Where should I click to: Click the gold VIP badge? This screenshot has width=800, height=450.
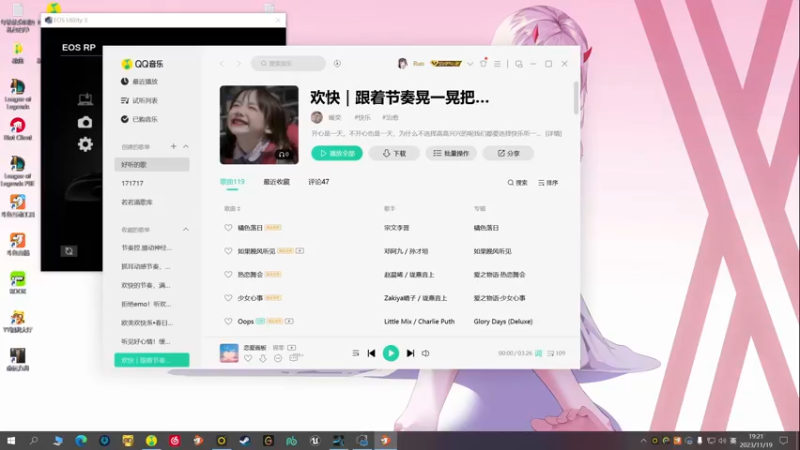[446, 64]
